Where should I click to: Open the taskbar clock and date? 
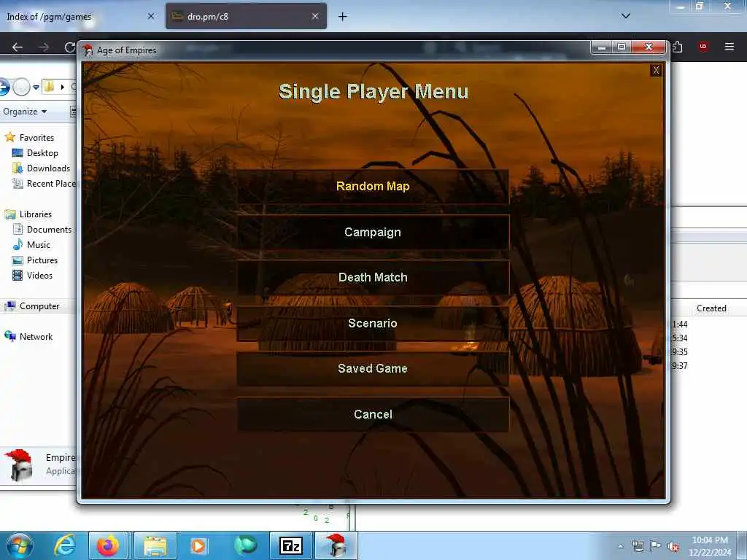point(710,546)
